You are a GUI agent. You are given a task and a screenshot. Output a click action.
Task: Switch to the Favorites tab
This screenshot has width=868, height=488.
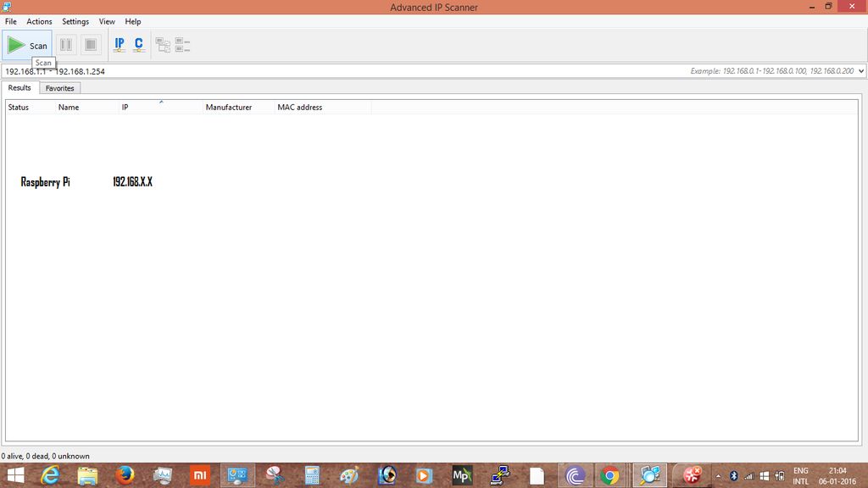[x=60, y=88]
